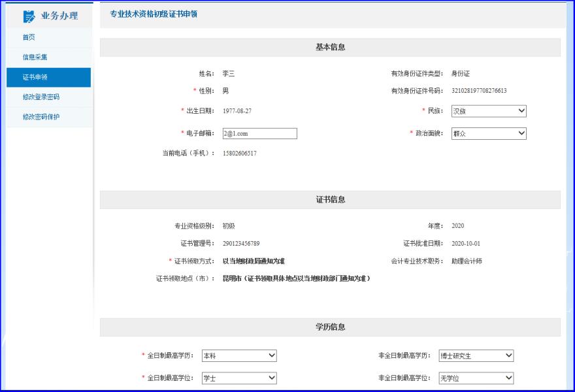The height and width of the screenshot is (392, 575).
Task: Expand the 全日制最高学历 dropdown
Action: 239,356
